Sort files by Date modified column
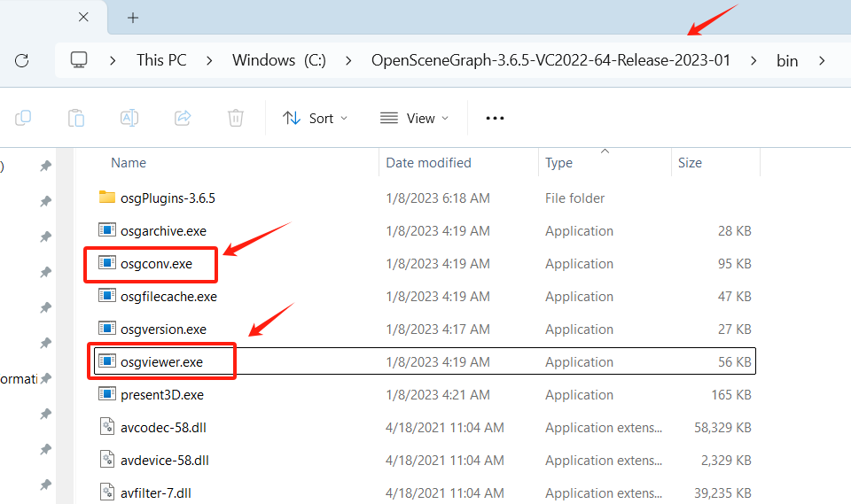This screenshot has height=504, width=851. click(429, 163)
